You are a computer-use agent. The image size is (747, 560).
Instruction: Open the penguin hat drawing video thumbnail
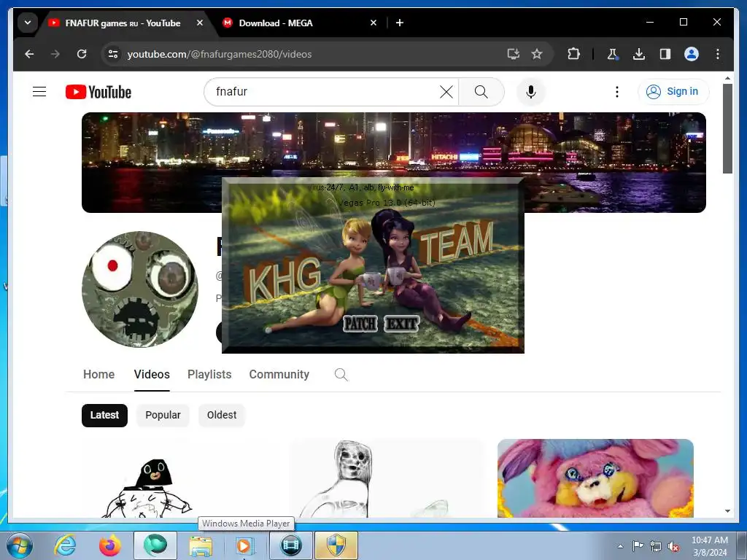point(180,478)
